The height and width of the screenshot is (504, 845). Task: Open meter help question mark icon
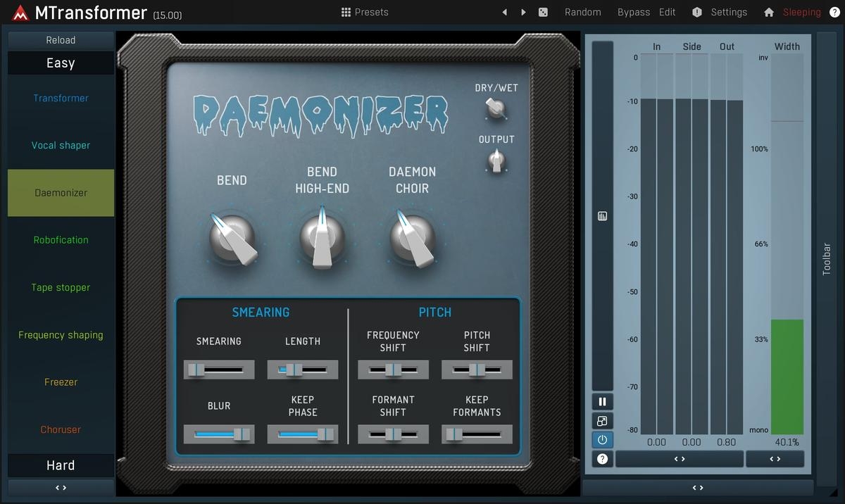[602, 459]
